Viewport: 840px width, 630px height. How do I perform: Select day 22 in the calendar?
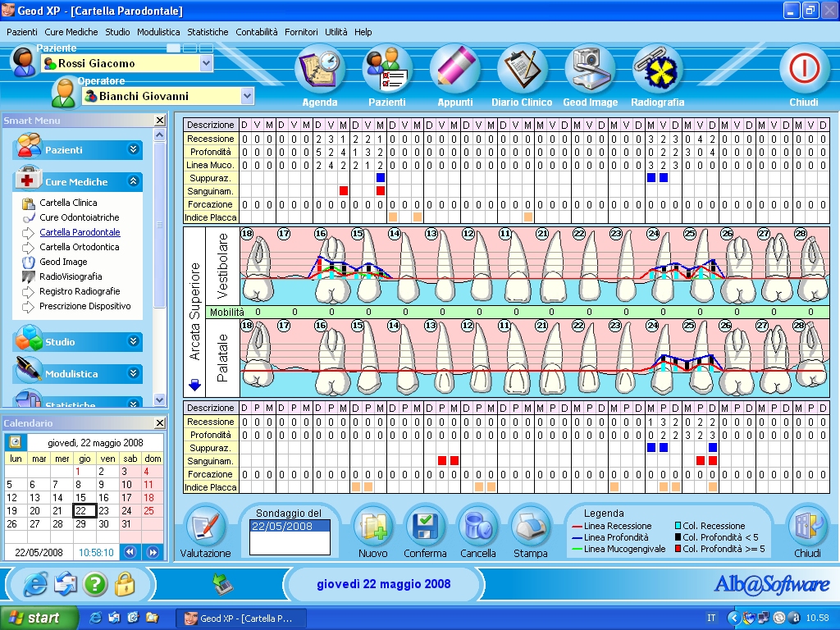84,510
